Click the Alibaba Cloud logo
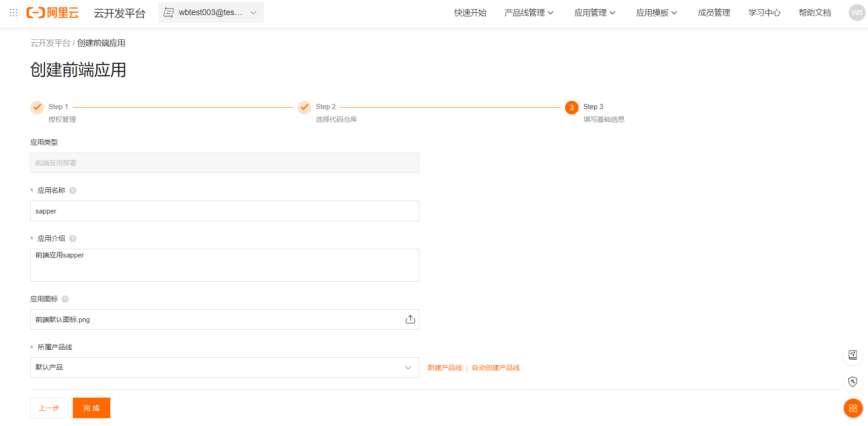This screenshot has width=868, height=426. [x=53, y=13]
